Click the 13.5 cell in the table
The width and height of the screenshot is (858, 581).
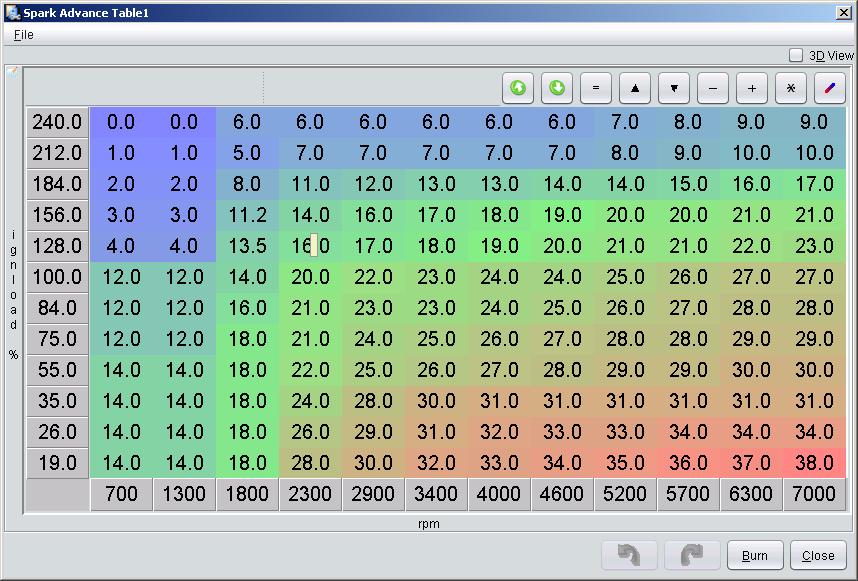coord(247,246)
